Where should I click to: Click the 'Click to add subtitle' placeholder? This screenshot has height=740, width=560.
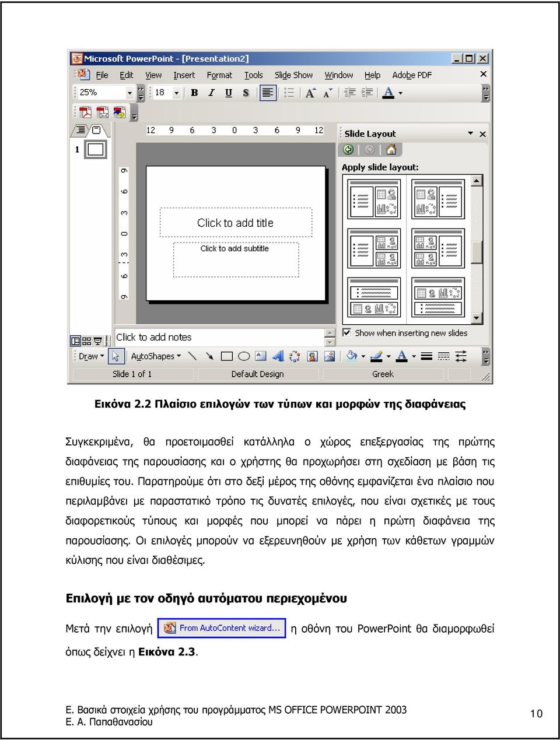pos(236,259)
